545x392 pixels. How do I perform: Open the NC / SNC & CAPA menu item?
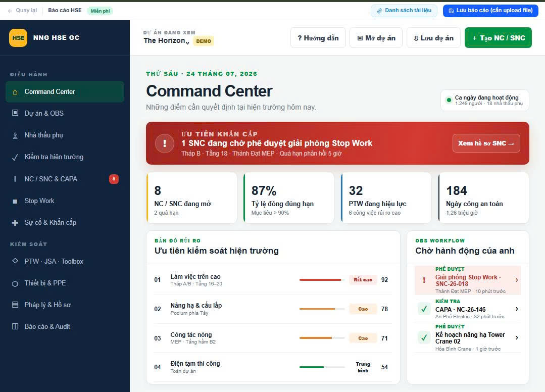click(65, 179)
